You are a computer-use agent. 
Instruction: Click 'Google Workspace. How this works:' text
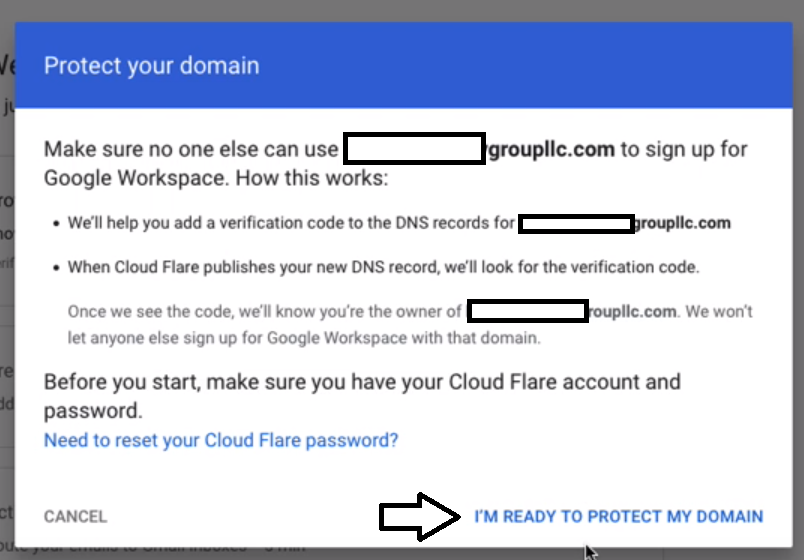pos(216,178)
